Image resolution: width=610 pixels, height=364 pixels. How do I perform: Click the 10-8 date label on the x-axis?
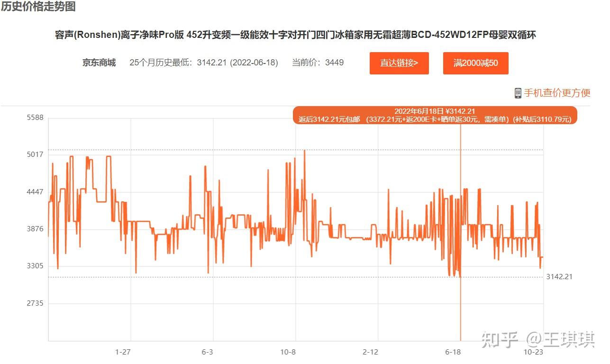[x=288, y=352]
